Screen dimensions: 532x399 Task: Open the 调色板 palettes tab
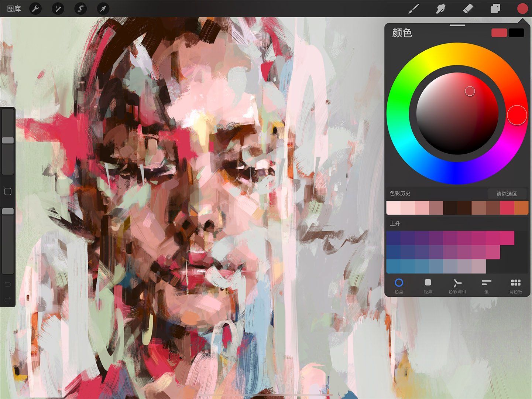click(x=515, y=286)
